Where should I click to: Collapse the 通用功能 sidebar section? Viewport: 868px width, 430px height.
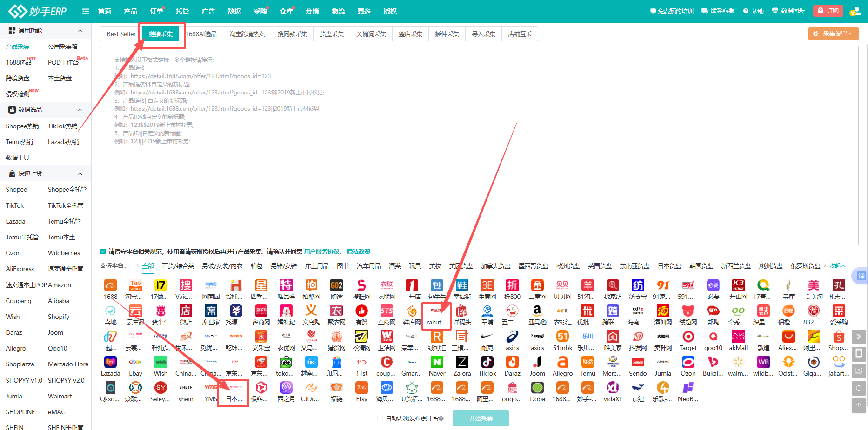(80, 31)
